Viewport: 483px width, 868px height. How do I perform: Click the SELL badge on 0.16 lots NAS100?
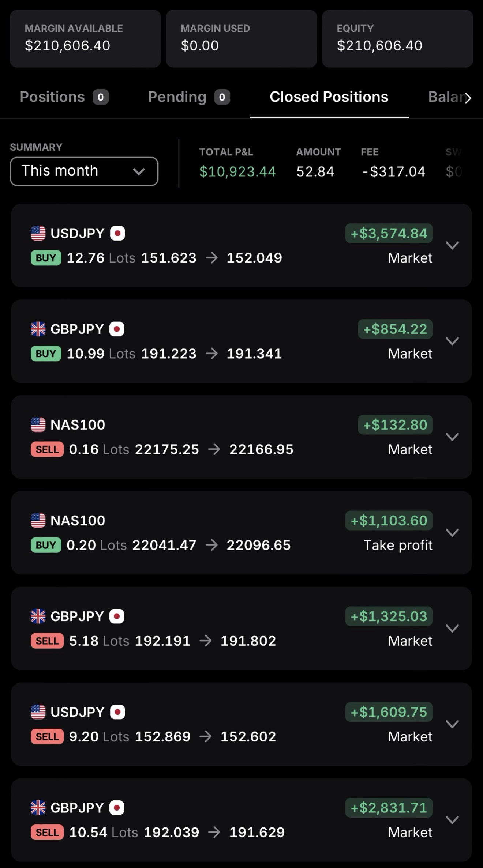tap(47, 449)
